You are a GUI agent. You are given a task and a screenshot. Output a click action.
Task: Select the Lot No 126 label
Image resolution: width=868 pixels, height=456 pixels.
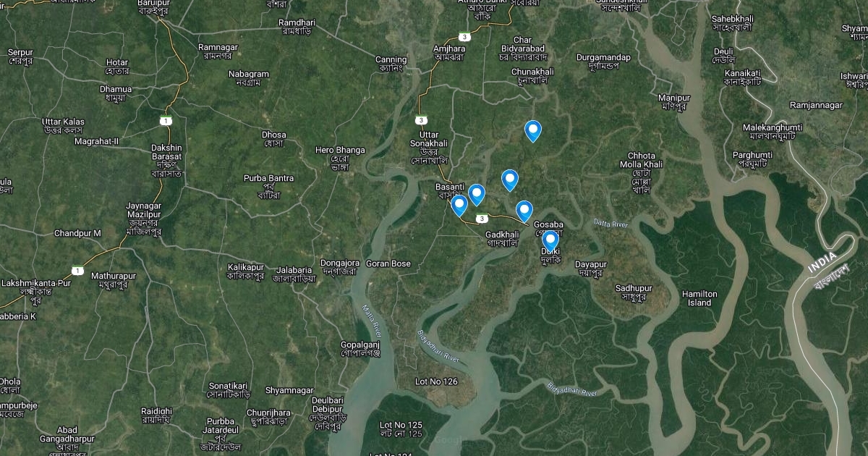(436, 381)
